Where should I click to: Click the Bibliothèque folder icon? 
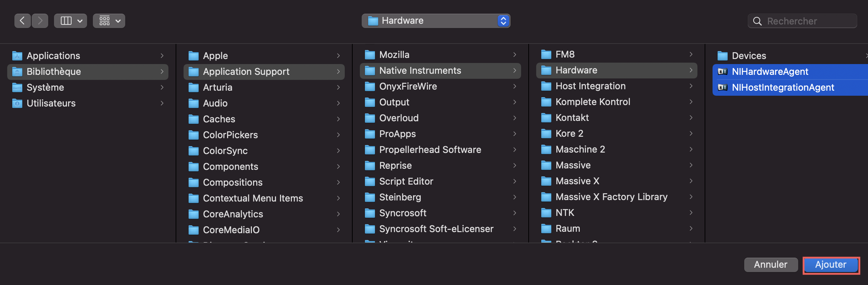click(x=17, y=72)
